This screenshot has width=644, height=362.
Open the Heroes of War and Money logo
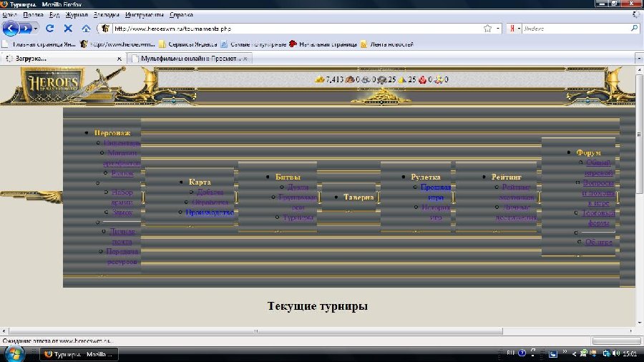click(x=52, y=84)
